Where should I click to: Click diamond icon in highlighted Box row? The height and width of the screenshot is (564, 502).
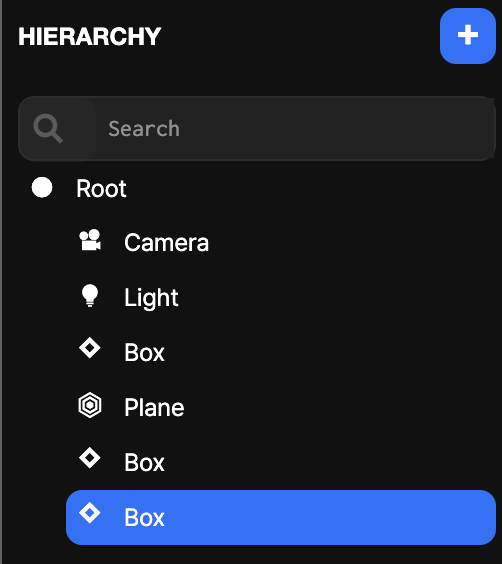pyautogui.click(x=90, y=513)
